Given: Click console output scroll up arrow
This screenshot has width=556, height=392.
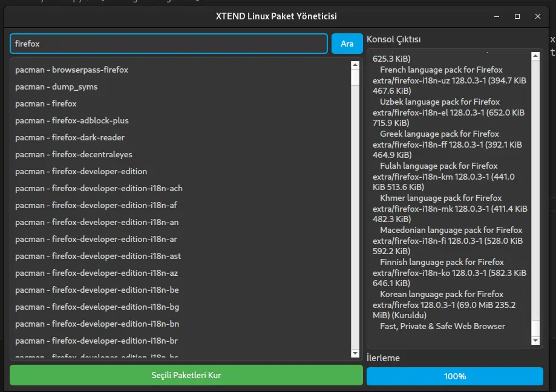Looking at the screenshot, I should point(535,56).
